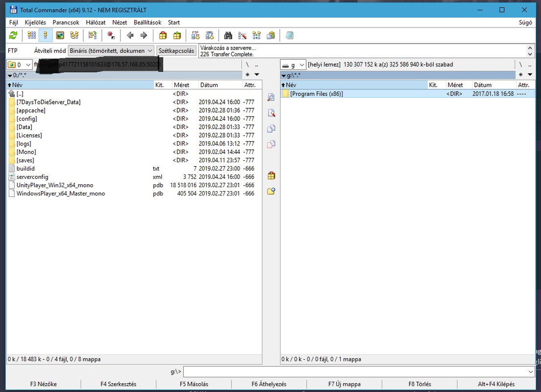The width and height of the screenshot is (541, 392).
Task: Go back with the left arrow icon
Action: [130, 35]
